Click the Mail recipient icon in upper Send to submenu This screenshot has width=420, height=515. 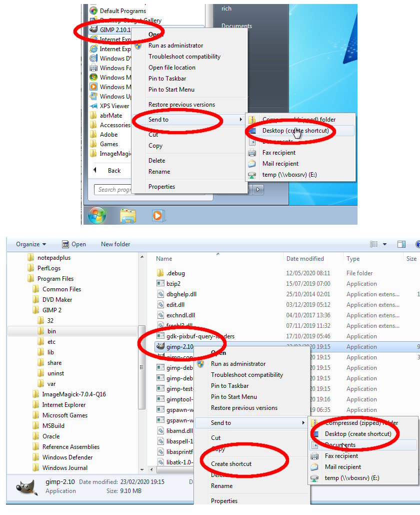click(252, 164)
